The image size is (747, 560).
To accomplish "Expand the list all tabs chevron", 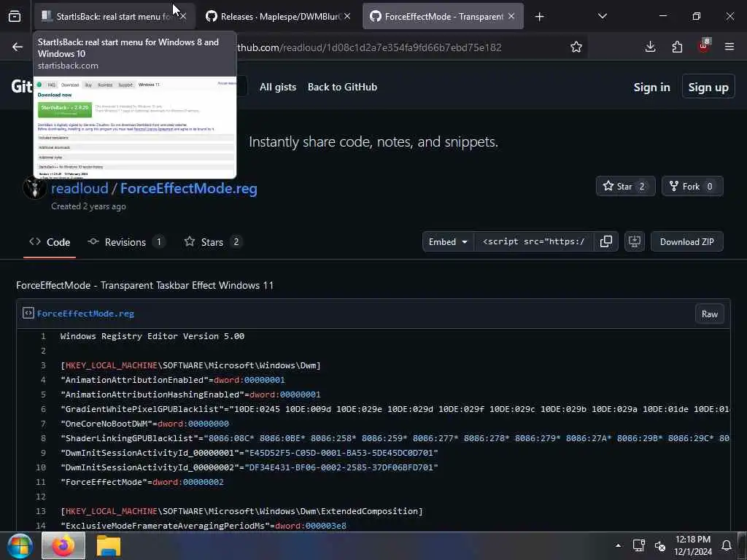I will click(602, 16).
